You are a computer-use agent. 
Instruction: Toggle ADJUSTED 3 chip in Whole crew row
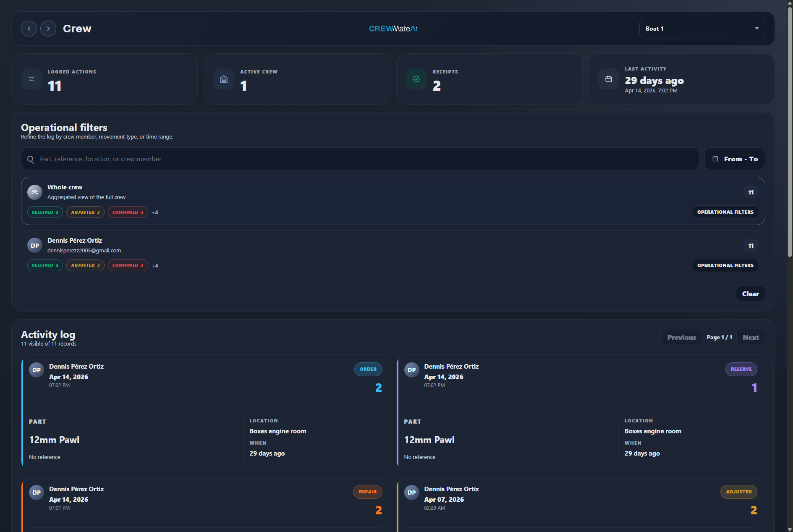(85, 212)
